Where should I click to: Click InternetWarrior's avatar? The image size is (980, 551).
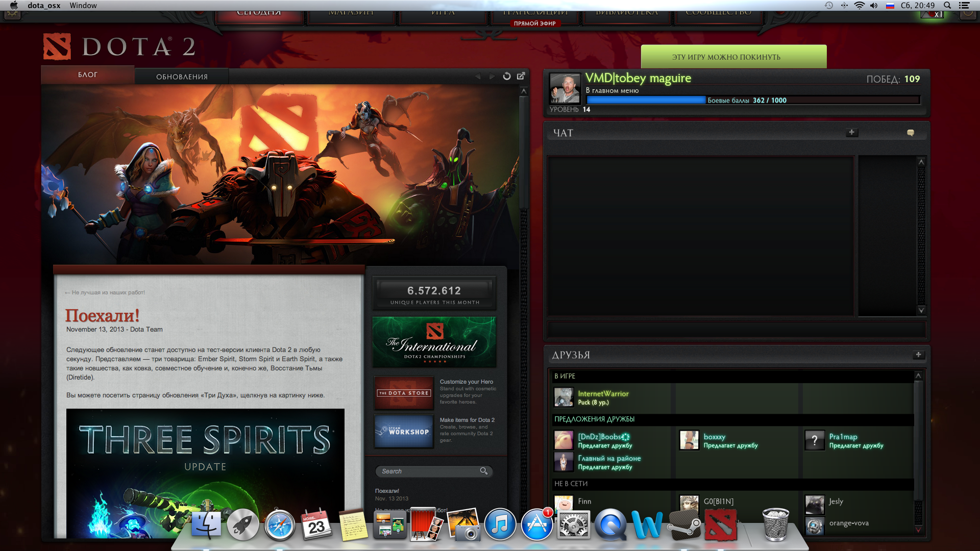click(x=563, y=397)
